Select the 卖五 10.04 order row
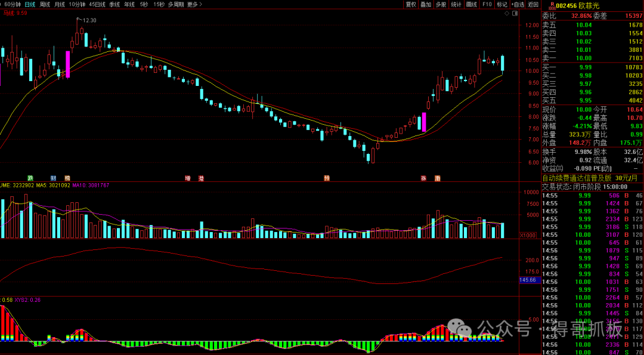 [592, 26]
